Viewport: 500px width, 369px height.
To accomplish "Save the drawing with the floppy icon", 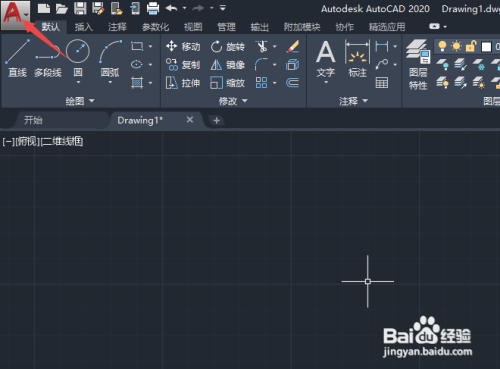I will click(80, 8).
